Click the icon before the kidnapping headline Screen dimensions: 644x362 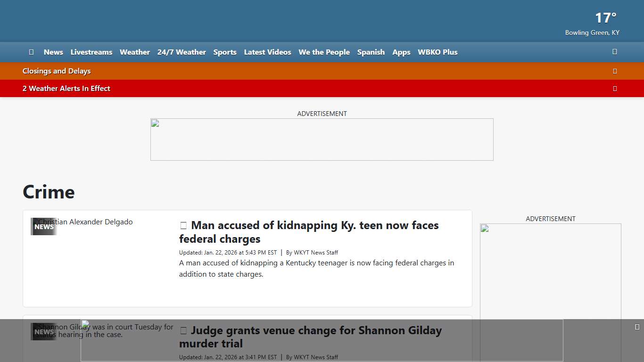coord(183,226)
